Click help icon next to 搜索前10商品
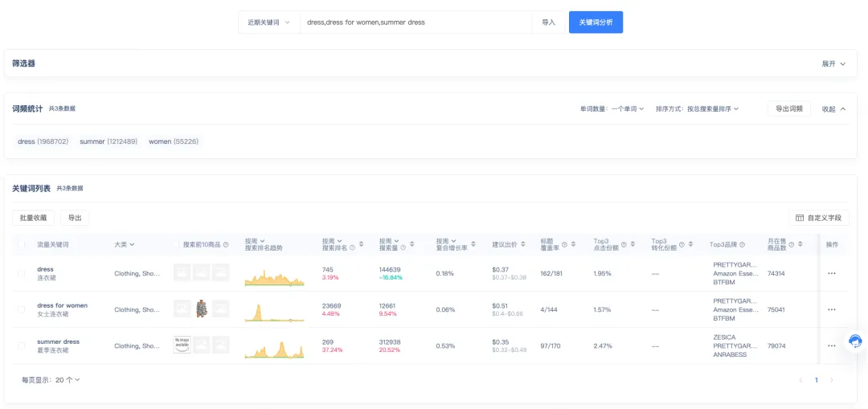868x409 pixels. [x=226, y=244]
